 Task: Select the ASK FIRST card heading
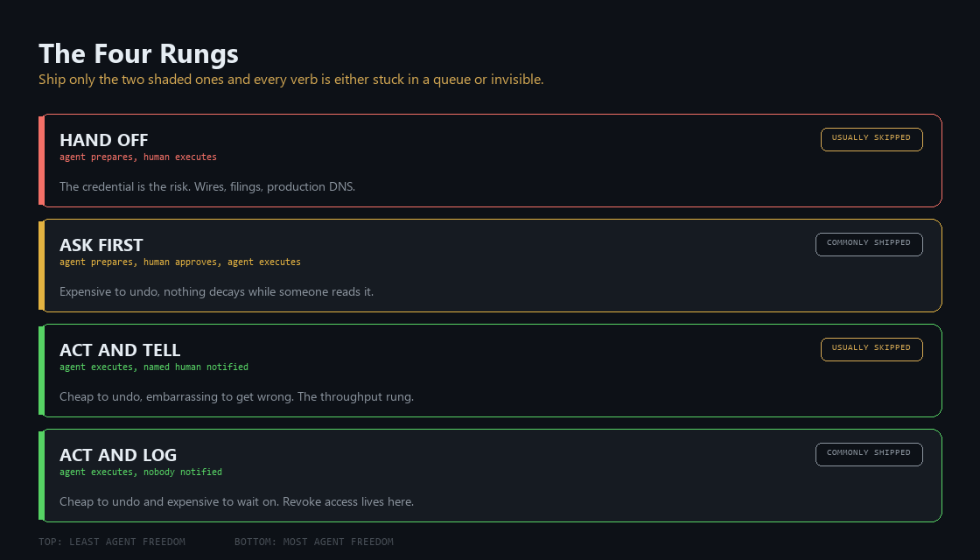click(101, 245)
